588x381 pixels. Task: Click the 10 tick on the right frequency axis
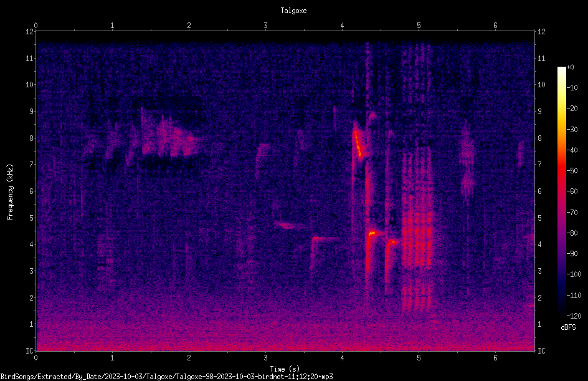click(x=541, y=85)
